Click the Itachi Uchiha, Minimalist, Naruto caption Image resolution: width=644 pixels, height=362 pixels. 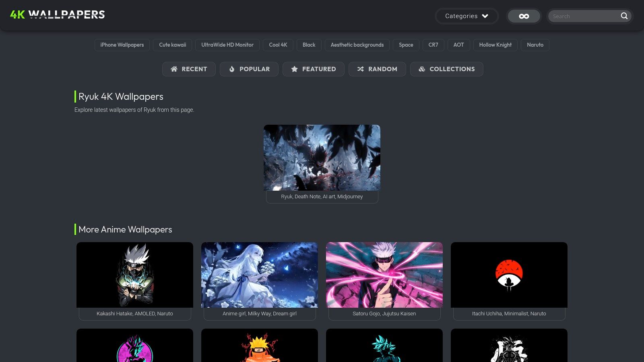click(509, 314)
